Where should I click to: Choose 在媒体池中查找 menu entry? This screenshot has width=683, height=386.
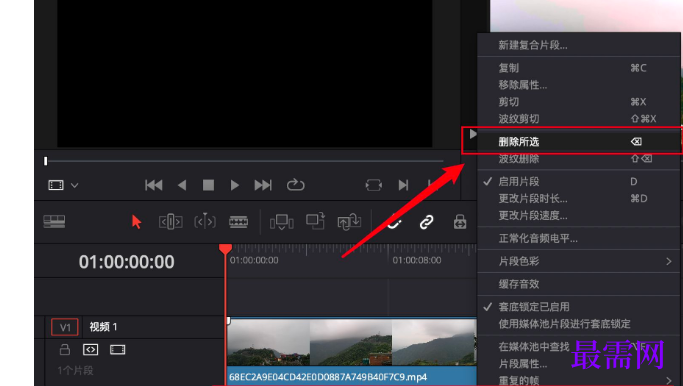click(x=579, y=347)
